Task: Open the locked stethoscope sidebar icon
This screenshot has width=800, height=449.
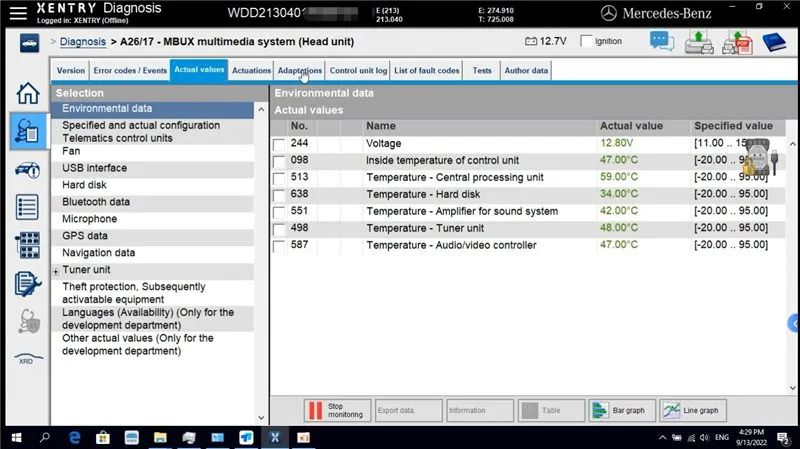Action: click(29, 321)
